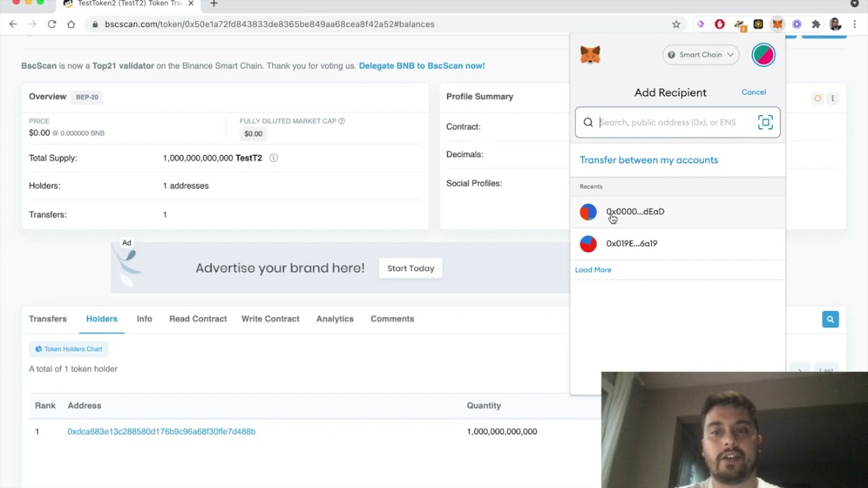This screenshot has height=488, width=868.
Task: Click the airplane extension with orange badge
Action: click(739, 25)
